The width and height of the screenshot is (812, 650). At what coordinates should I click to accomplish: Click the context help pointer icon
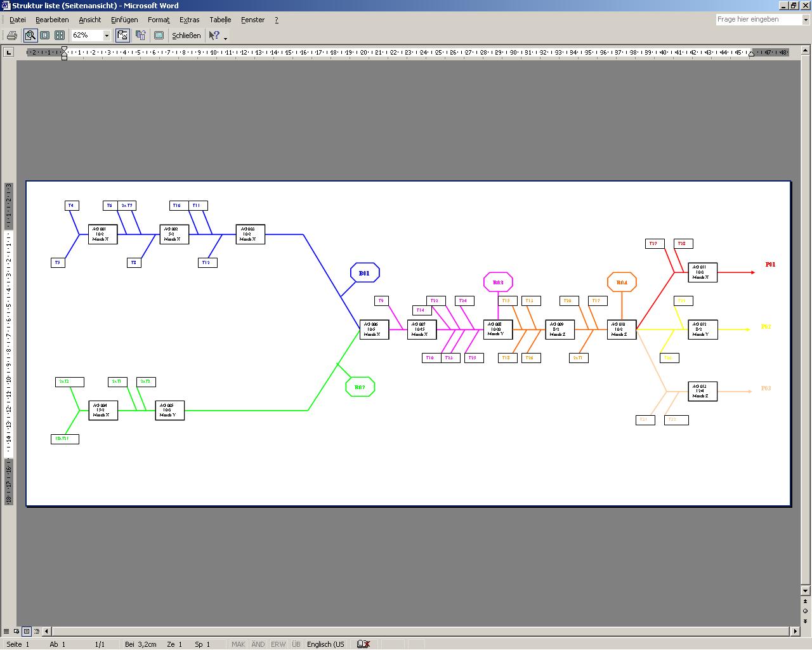point(214,36)
